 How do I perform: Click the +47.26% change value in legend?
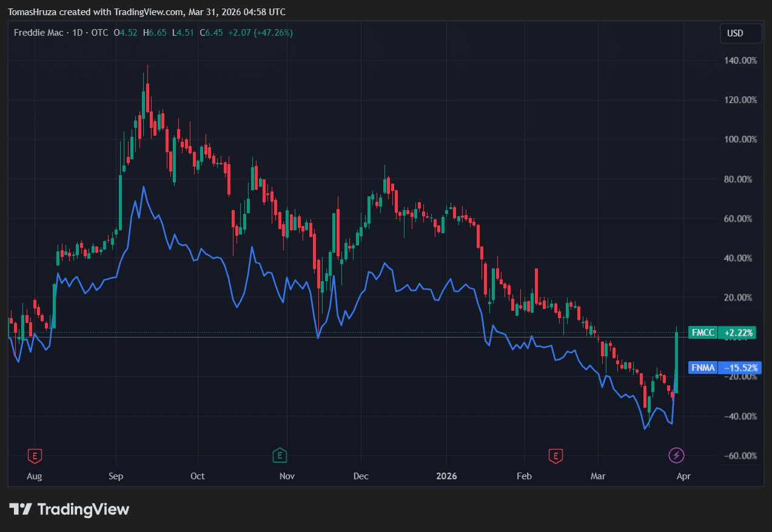click(272, 33)
